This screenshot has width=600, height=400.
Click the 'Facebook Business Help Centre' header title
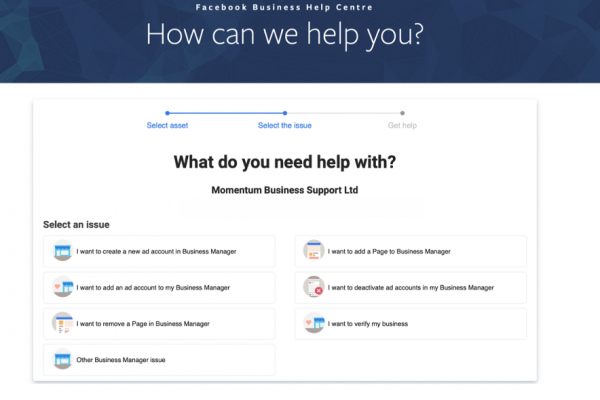click(284, 7)
